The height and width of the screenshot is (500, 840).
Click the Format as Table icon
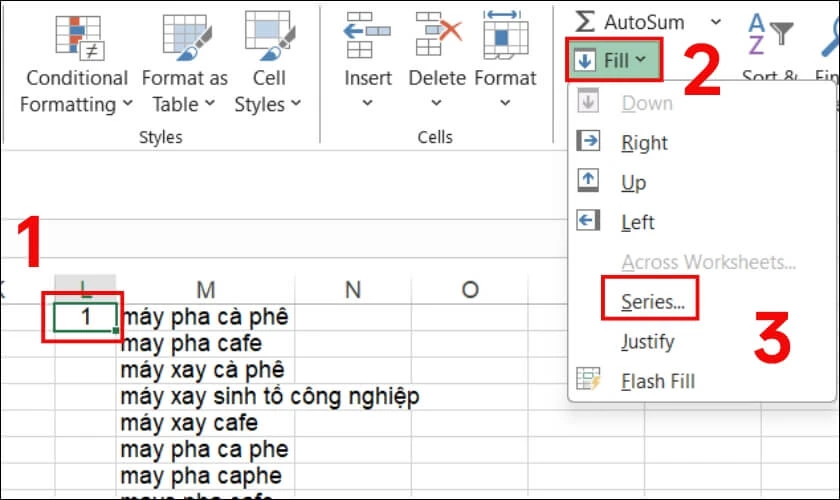187,38
